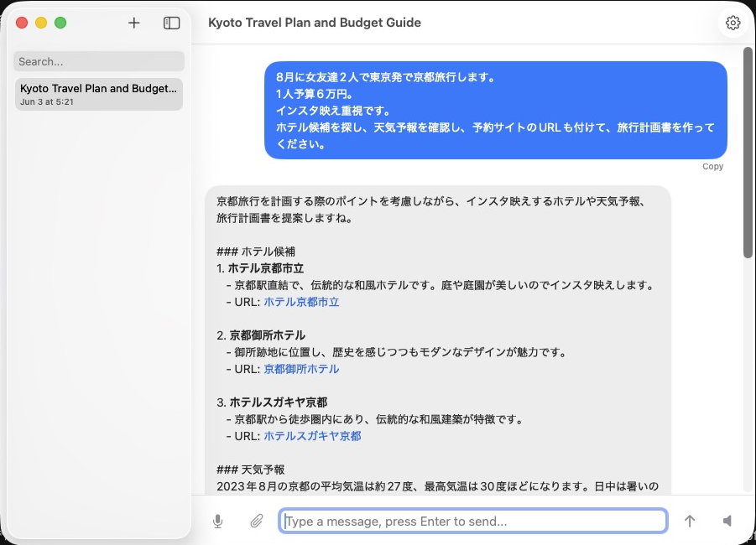Open settings gear icon
This screenshot has width=756, height=545.
point(733,23)
